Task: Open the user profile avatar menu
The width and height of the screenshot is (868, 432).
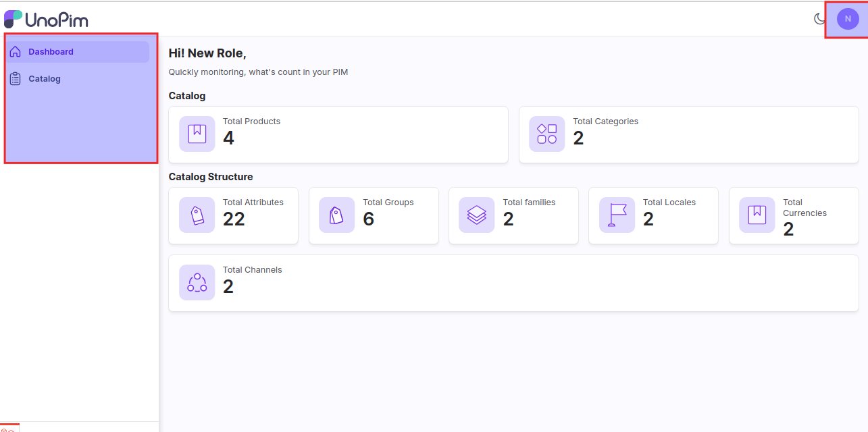Action: coord(847,19)
